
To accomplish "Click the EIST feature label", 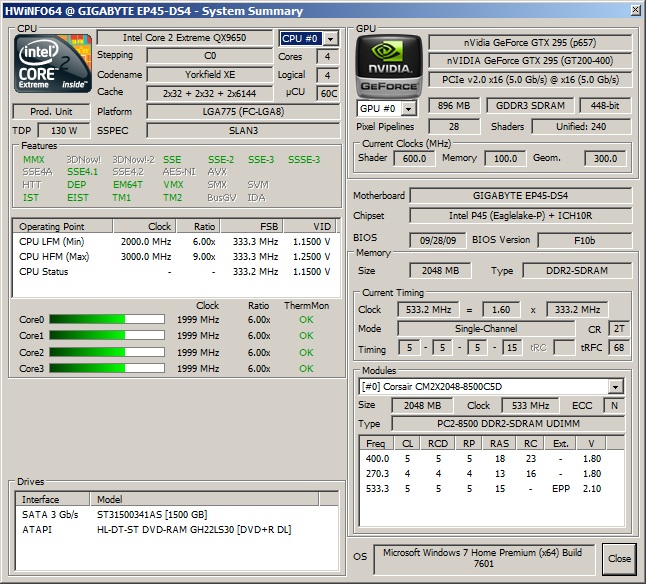I will (78, 198).
